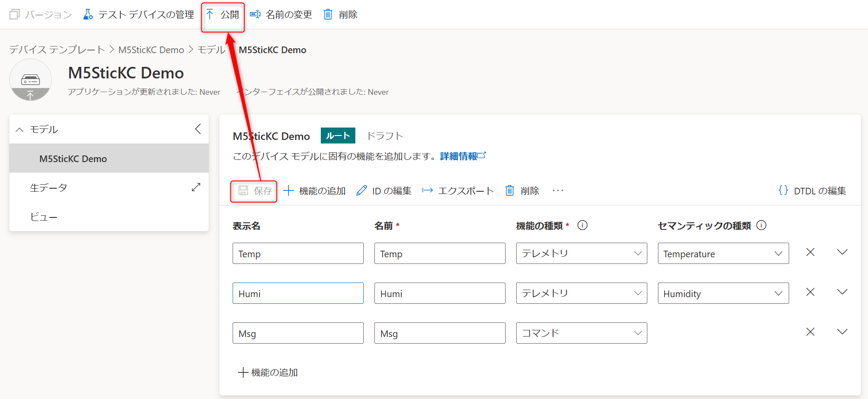Click the ルート badge
868x399 pixels.
point(338,136)
